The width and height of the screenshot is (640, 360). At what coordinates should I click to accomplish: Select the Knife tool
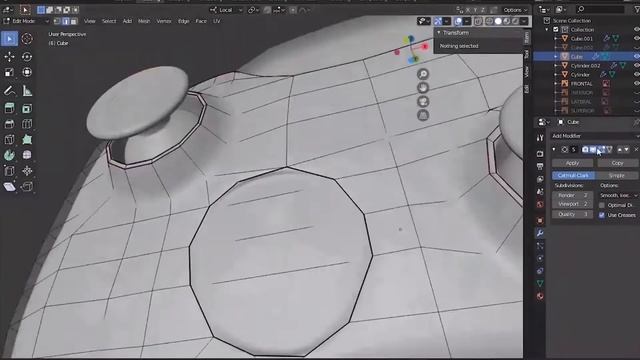point(9,140)
